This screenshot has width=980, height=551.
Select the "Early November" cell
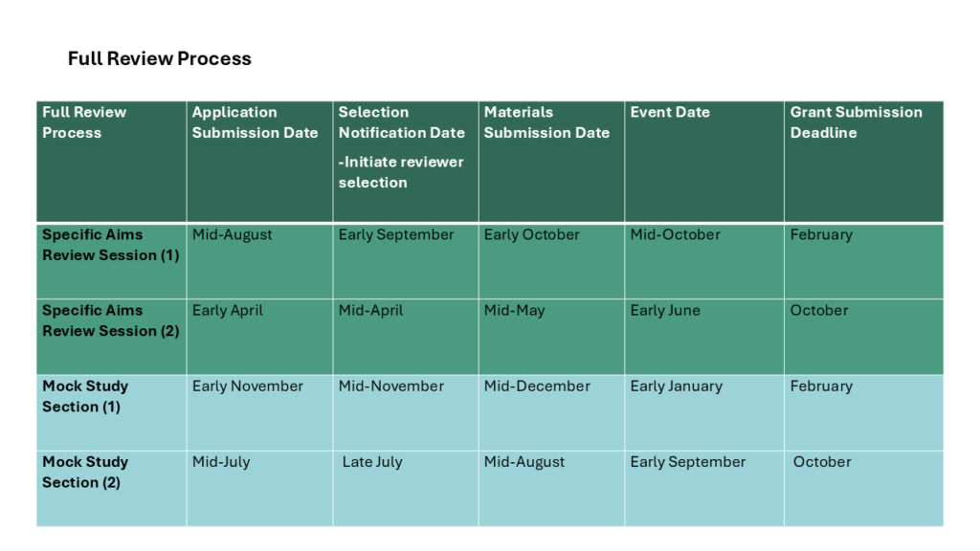click(247, 386)
